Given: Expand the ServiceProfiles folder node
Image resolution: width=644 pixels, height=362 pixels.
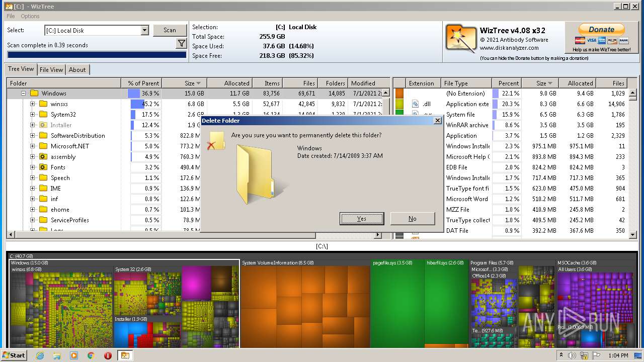Looking at the screenshot, I should tap(32, 220).
